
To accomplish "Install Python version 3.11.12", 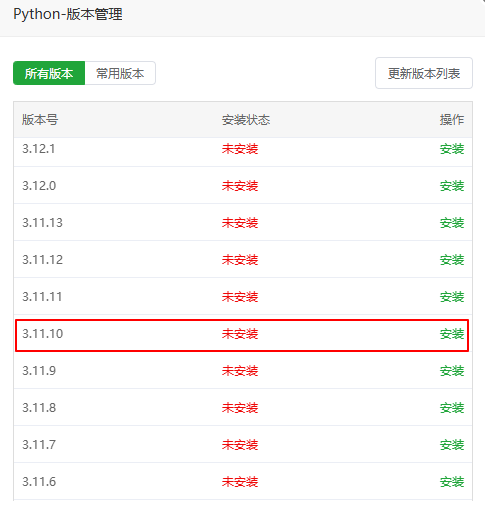I will click(452, 260).
